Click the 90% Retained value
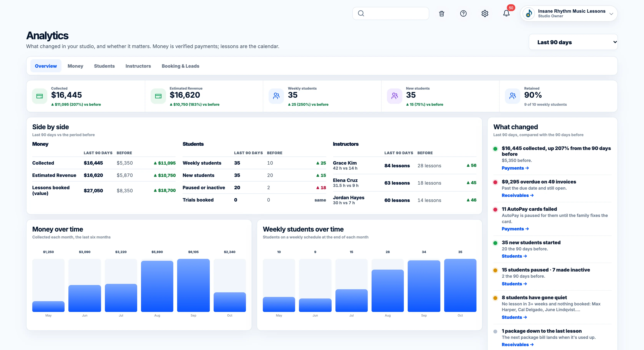The image size is (644, 350). click(x=533, y=95)
